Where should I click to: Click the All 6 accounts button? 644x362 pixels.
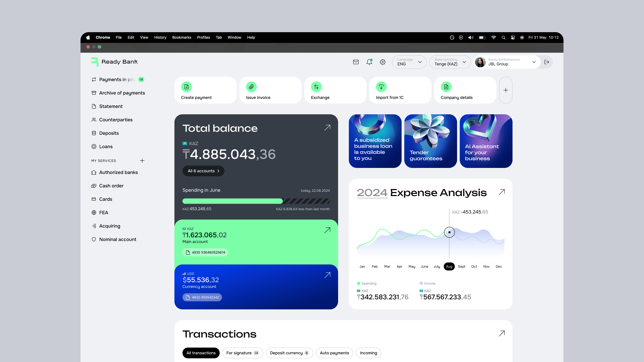[x=203, y=171]
